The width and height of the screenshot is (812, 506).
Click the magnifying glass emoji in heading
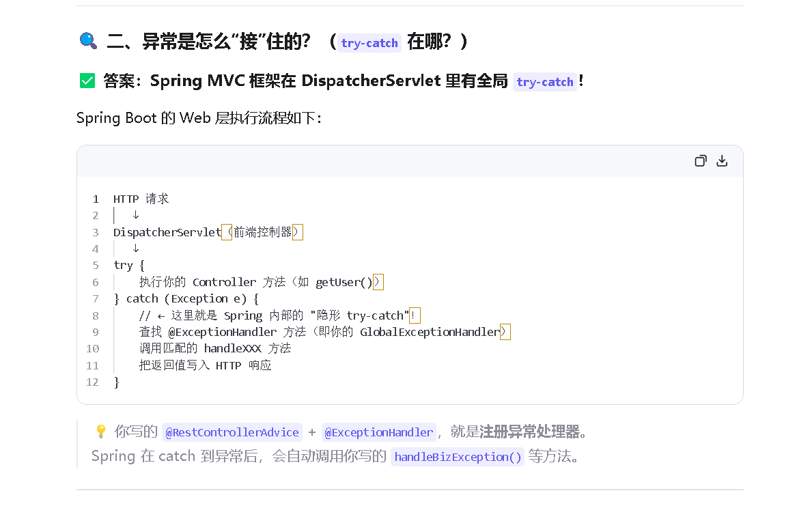coord(89,40)
